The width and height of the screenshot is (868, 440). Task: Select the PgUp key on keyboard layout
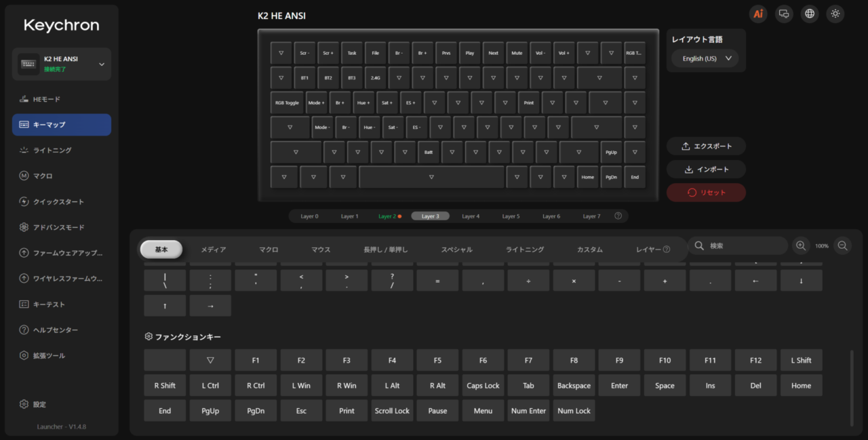point(611,153)
